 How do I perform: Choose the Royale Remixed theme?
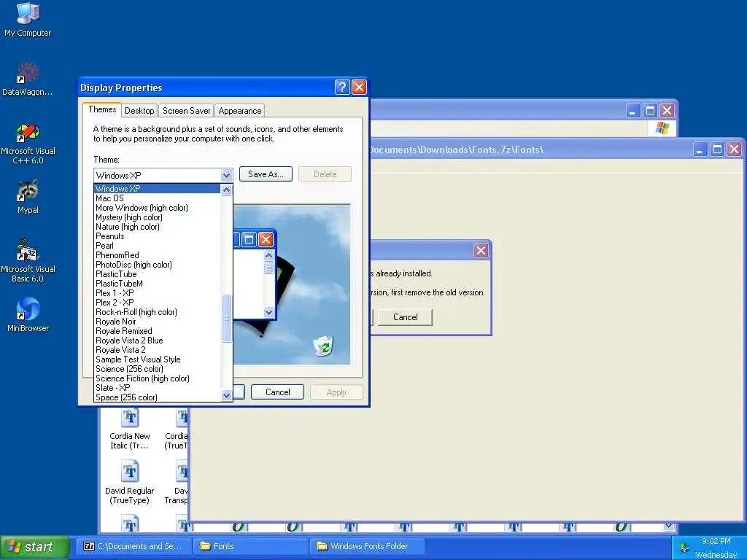click(158, 331)
